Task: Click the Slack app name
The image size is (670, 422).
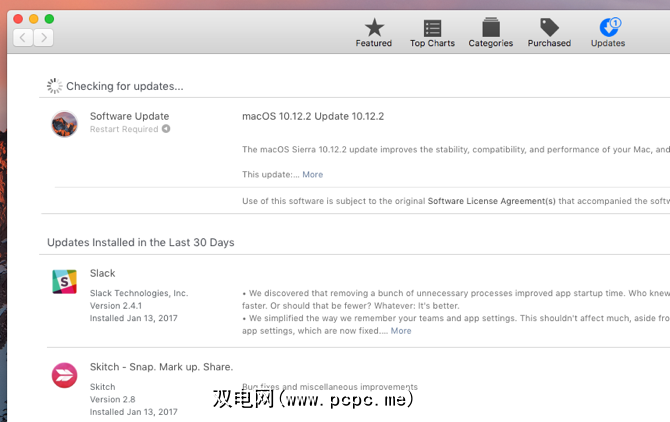Action: click(103, 273)
